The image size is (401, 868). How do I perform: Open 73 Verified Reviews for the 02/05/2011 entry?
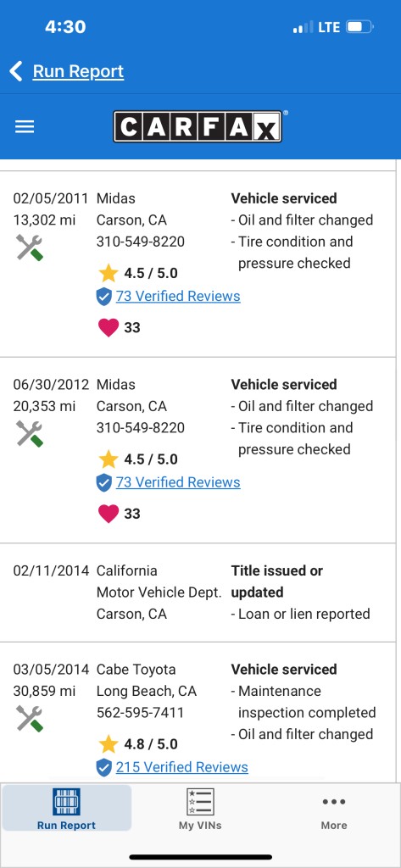tap(178, 296)
